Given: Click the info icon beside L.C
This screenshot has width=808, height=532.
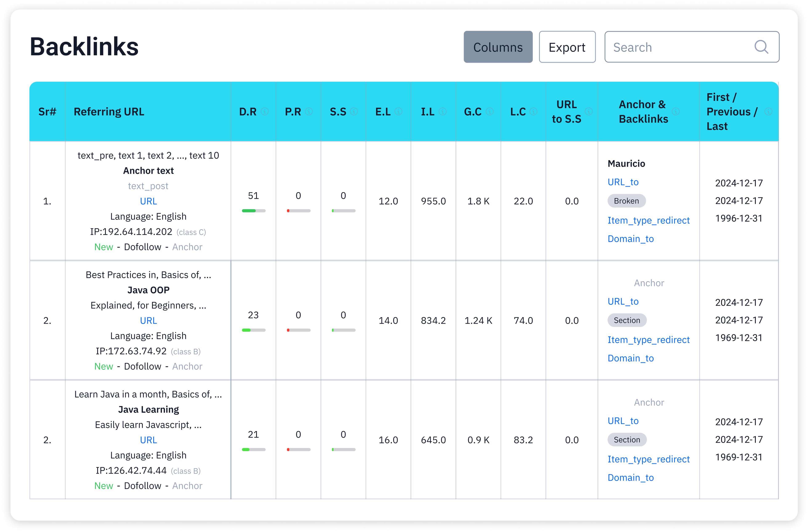Looking at the screenshot, I should (x=533, y=111).
